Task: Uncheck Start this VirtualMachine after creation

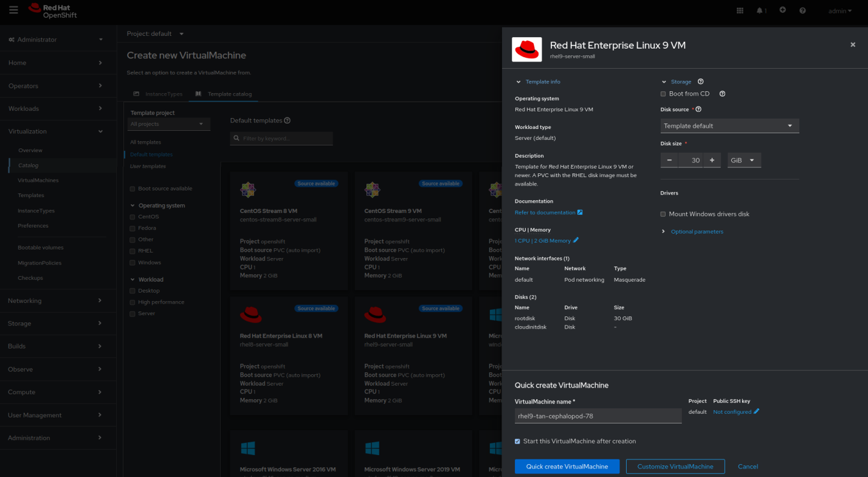Action: [517, 441]
